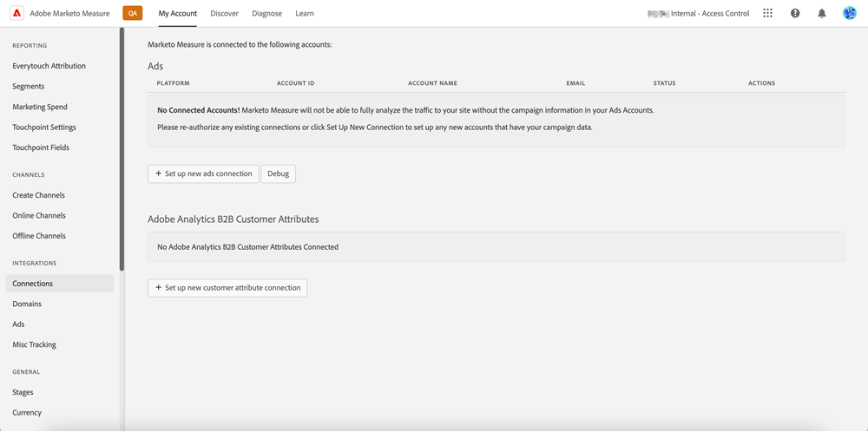Switch to the Discover tab
Viewport: 868px width, 432px height.
point(224,13)
